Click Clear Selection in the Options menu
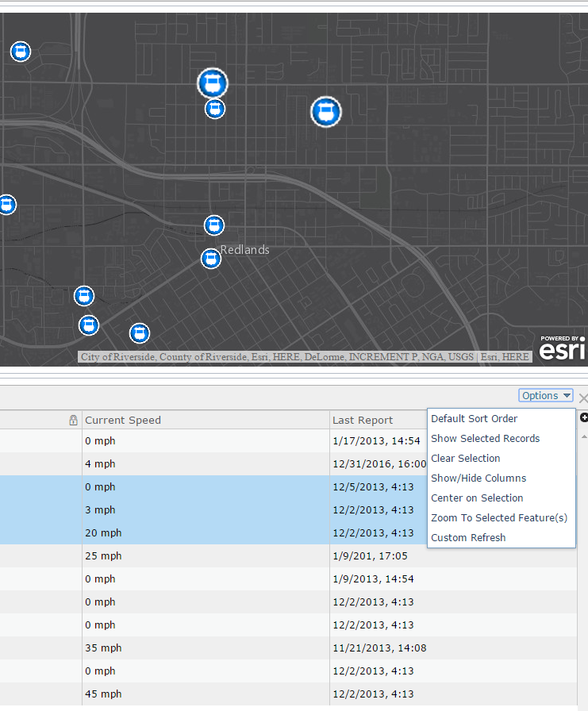The image size is (588, 711). click(465, 459)
